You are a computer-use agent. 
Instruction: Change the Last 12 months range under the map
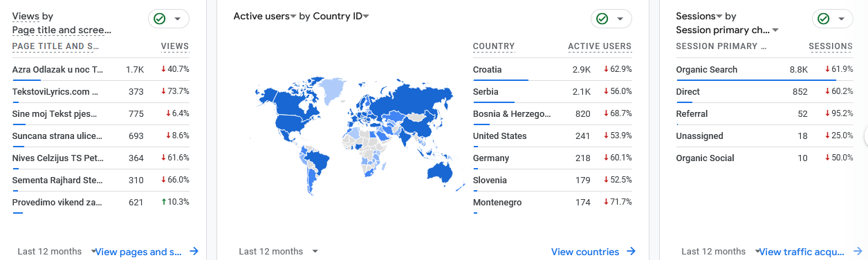pyautogui.click(x=279, y=252)
